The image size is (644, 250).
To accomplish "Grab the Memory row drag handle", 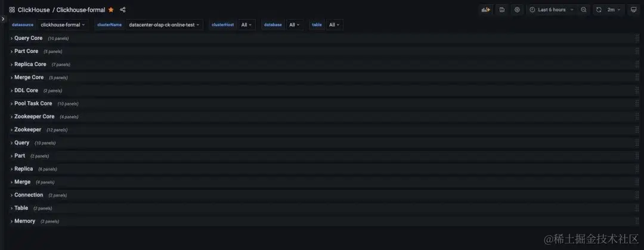I will 637,221.
